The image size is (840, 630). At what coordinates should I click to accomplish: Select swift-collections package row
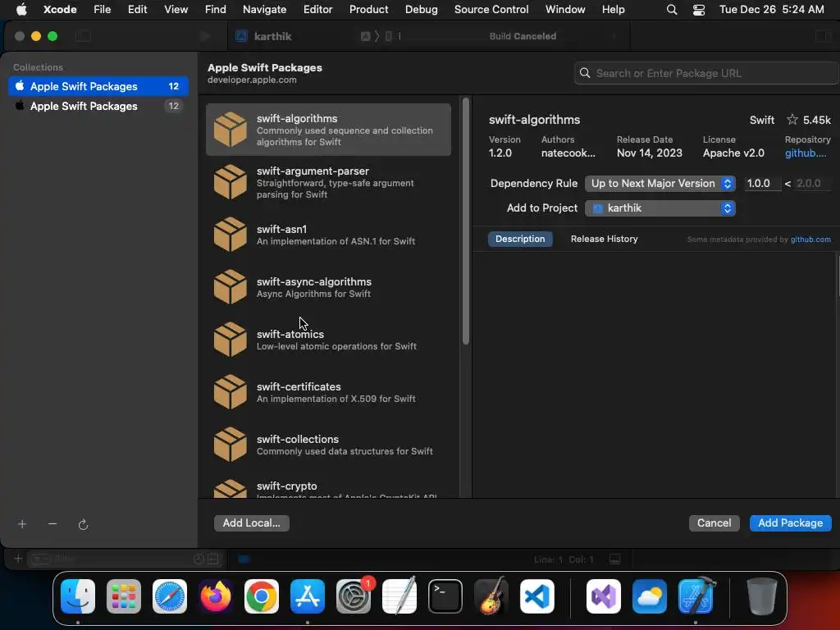[x=328, y=445]
